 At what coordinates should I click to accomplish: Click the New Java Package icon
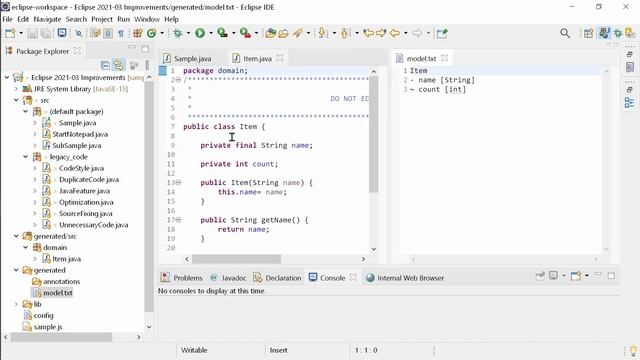(138, 33)
